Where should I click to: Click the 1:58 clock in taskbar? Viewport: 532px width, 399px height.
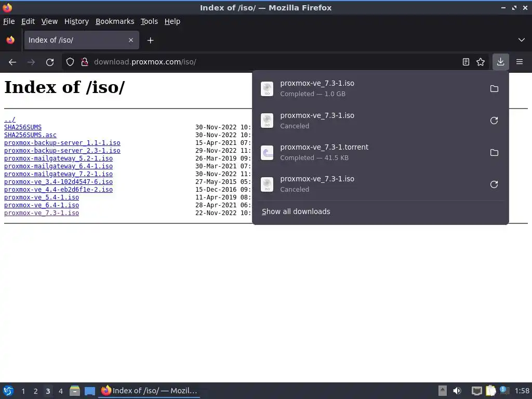522,391
